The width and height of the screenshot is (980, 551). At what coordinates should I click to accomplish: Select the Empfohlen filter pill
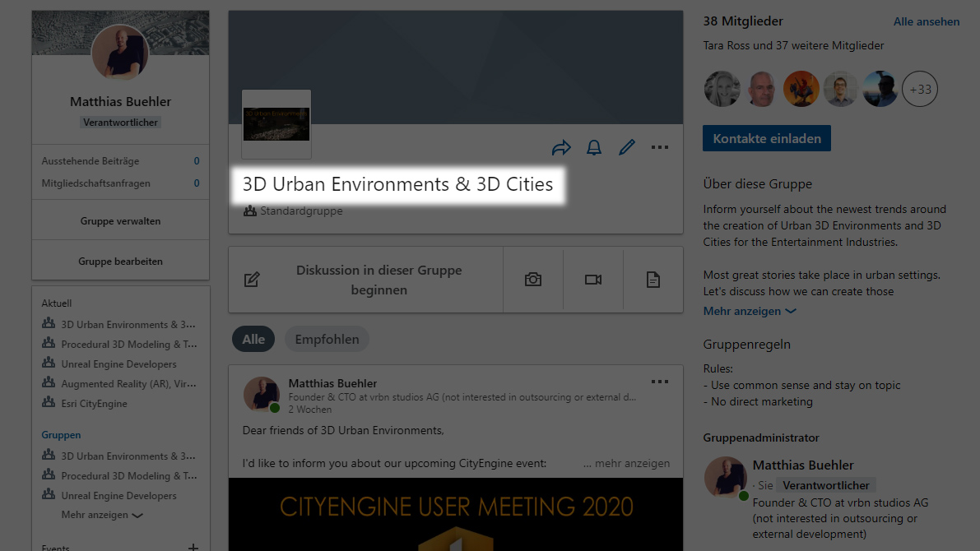(x=327, y=339)
